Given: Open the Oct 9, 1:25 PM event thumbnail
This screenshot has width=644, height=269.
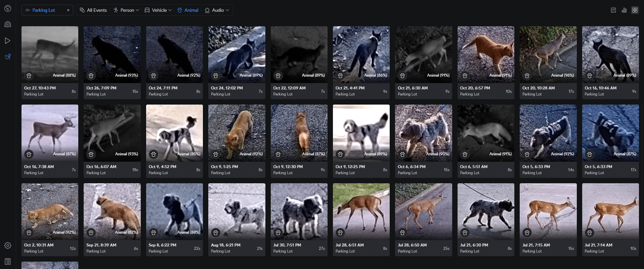Looking at the screenshot, I should 237,133.
